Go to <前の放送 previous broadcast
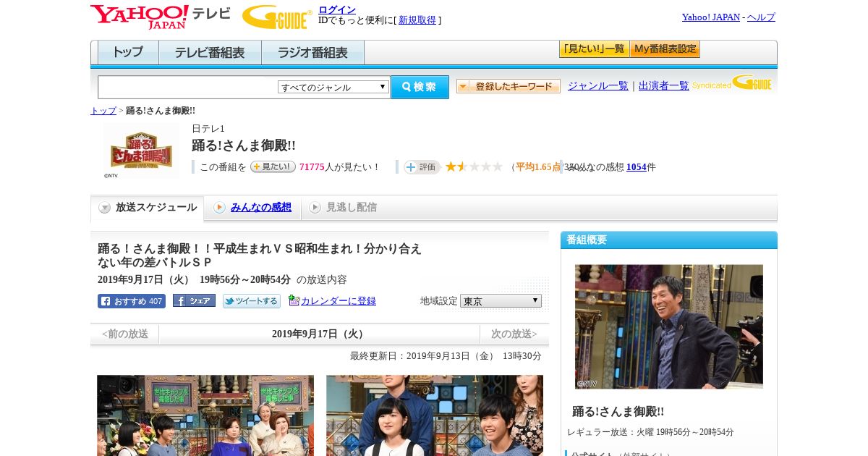868x456 pixels. (x=125, y=334)
